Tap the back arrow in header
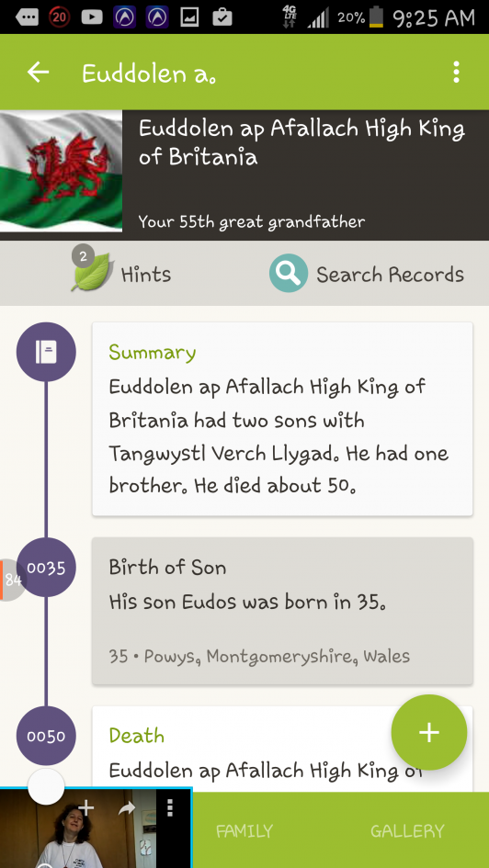The height and width of the screenshot is (868, 489). click(39, 72)
